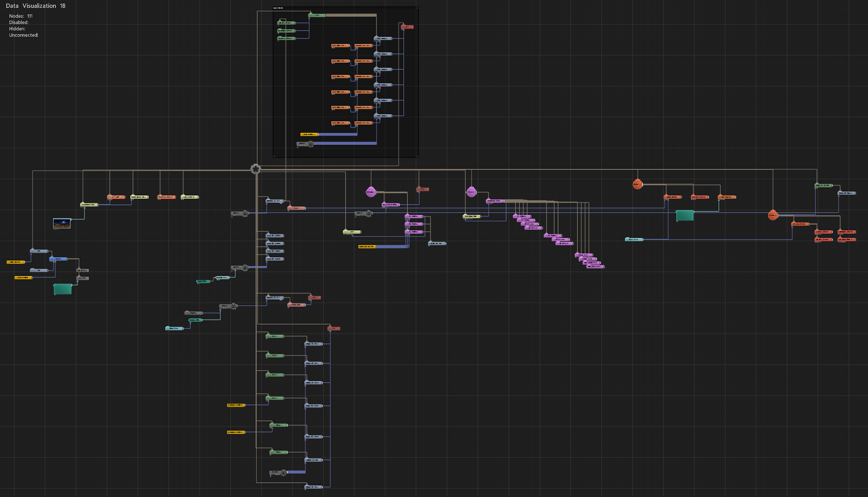Screen dimensions: 868x497
Task: Click the Nodes: 111 statistic label
Action: click(x=21, y=16)
